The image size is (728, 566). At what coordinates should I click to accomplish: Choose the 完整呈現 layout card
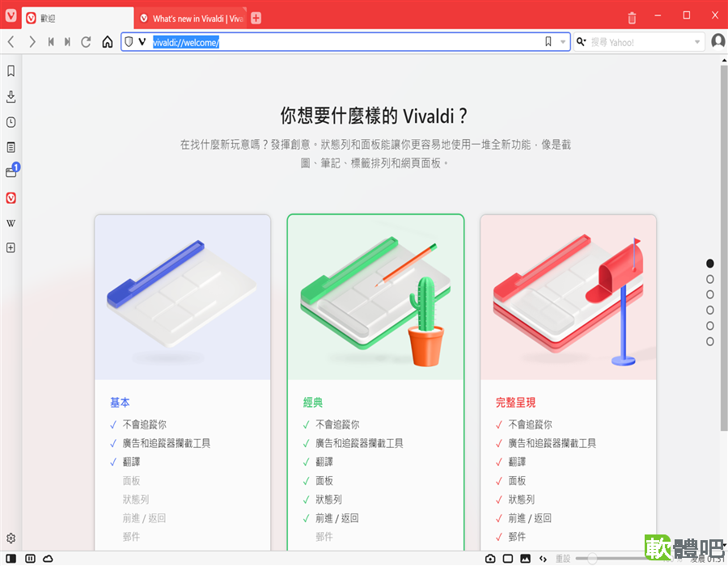coord(569,382)
